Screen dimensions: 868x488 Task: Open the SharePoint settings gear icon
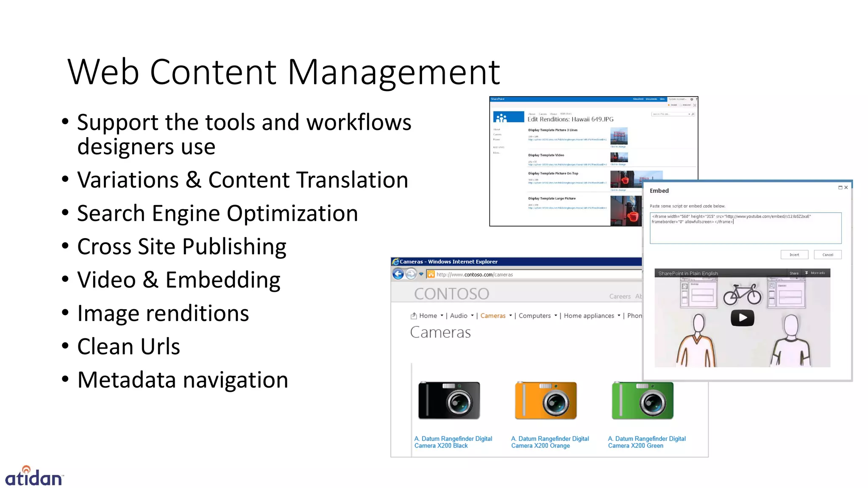(x=692, y=99)
